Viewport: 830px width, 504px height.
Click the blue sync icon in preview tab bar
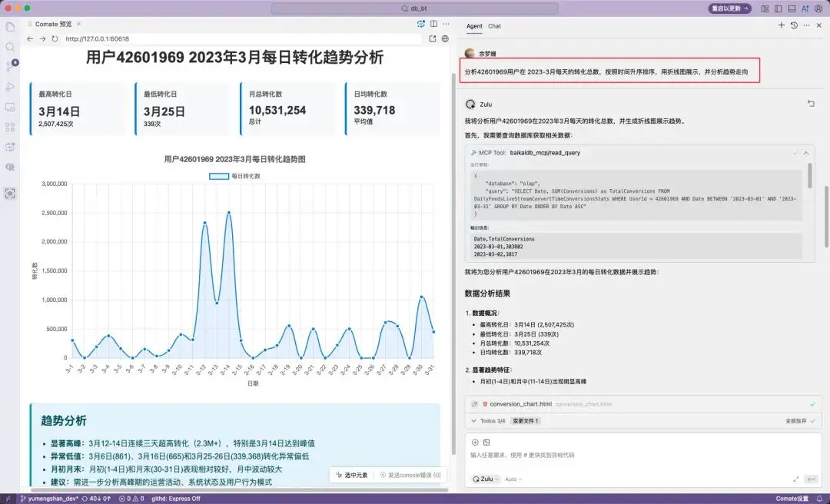pyautogui.click(x=421, y=24)
